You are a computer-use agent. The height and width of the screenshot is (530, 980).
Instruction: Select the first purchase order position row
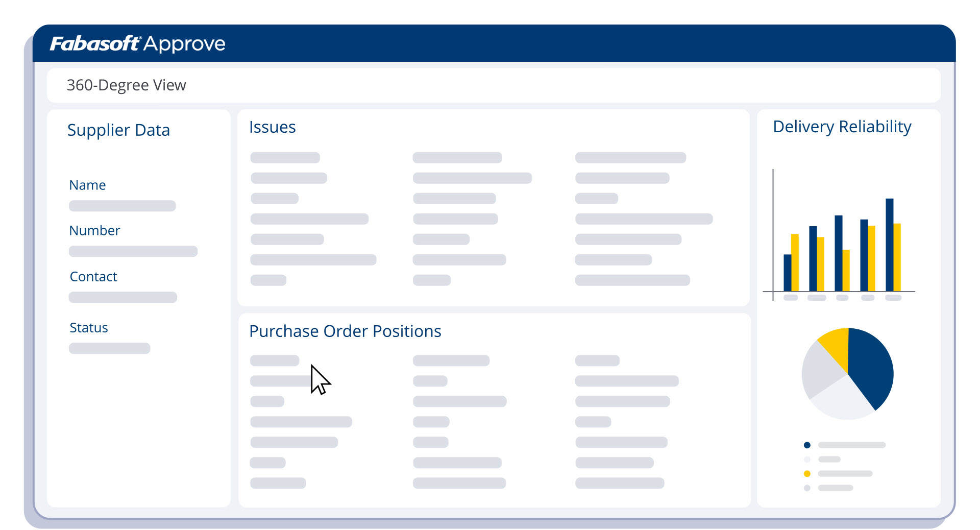pyautogui.click(x=274, y=360)
